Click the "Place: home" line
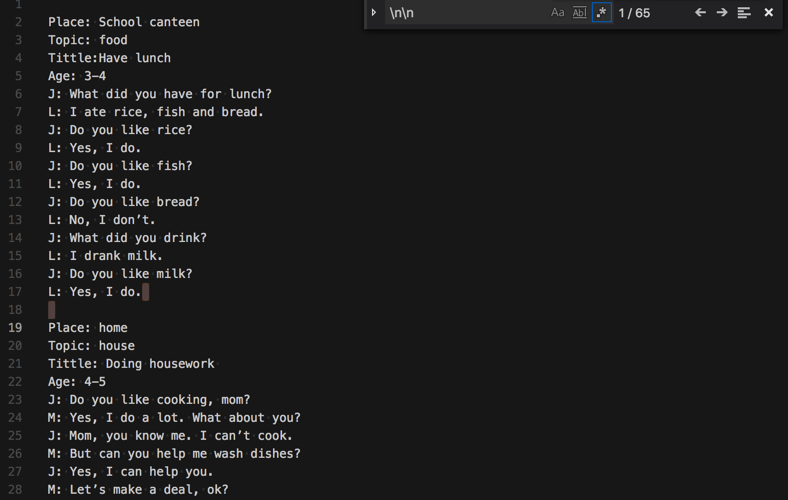 [88, 328]
